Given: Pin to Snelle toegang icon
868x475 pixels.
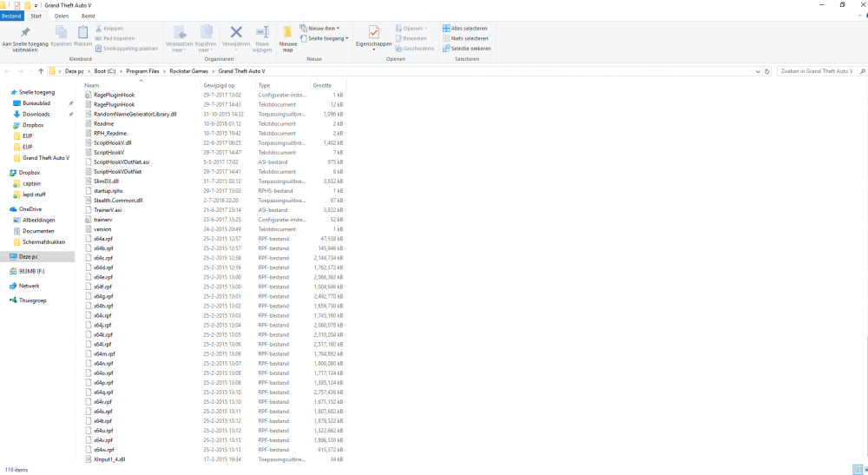Looking at the screenshot, I should tap(25, 32).
